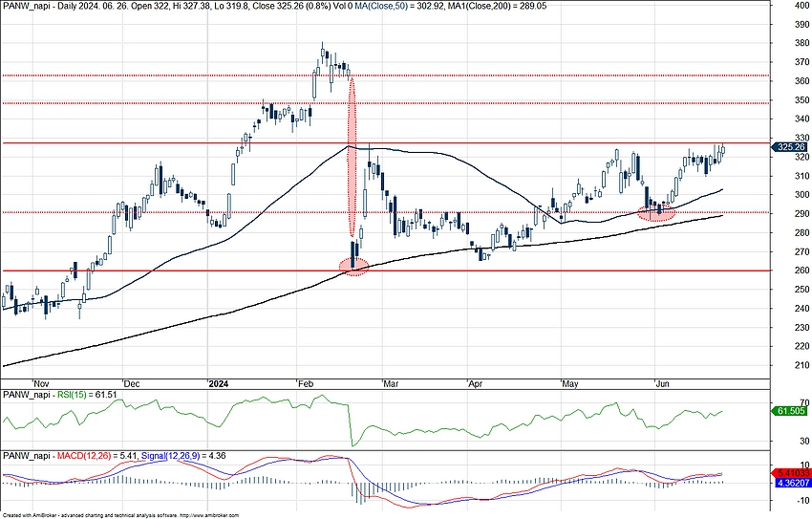Click the RSI pane 30 axis label
The height and width of the screenshot is (519, 812).
tap(804, 442)
